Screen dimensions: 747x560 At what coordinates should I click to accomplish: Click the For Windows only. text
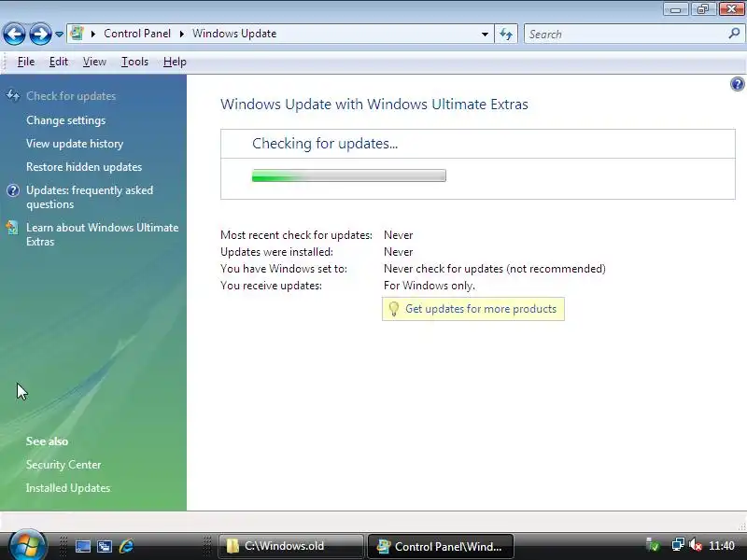430,286
